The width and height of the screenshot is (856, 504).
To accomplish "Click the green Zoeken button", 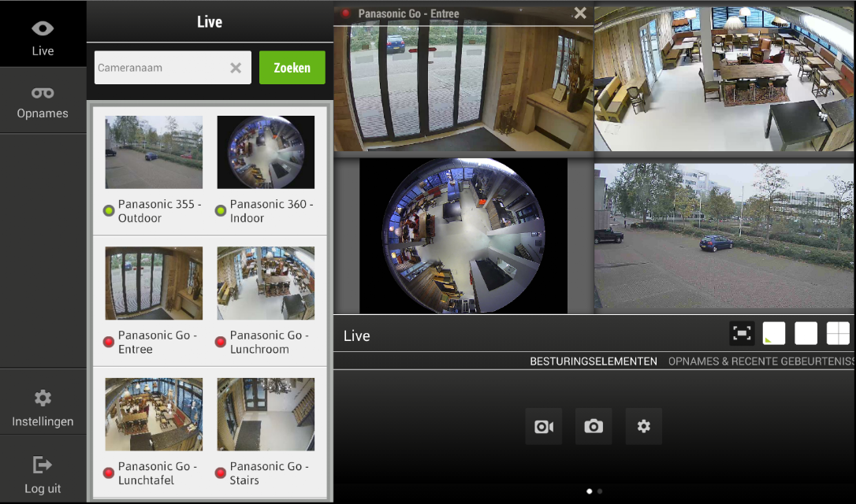I will [292, 68].
